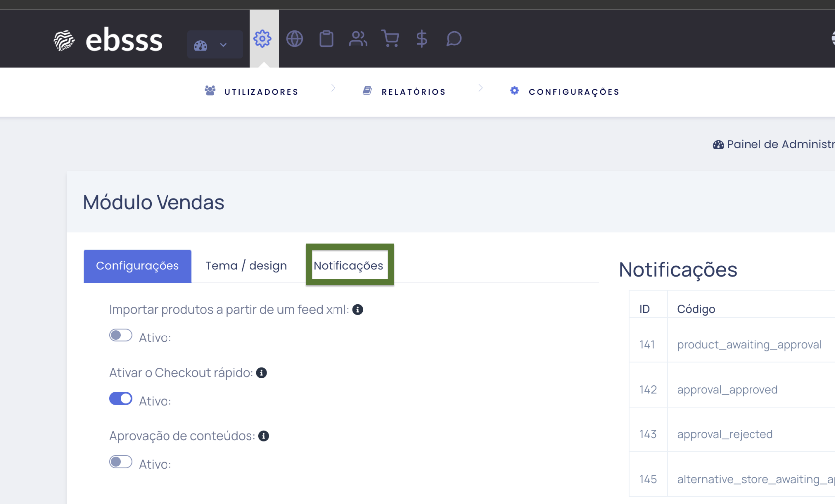Open the dollar sign finance icon

coord(422,38)
